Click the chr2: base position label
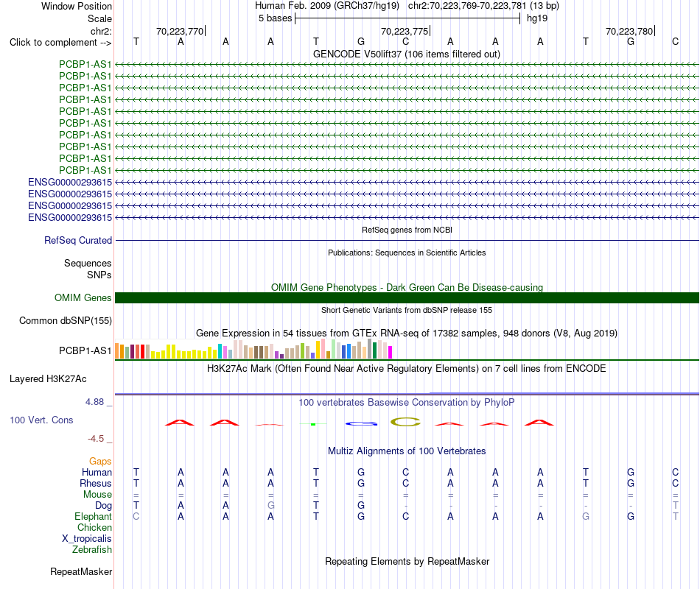The width and height of the screenshot is (700, 589). click(101, 31)
